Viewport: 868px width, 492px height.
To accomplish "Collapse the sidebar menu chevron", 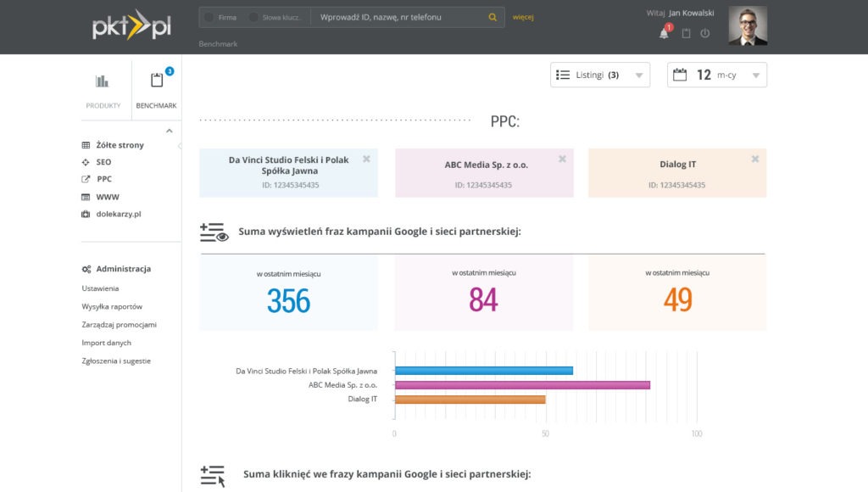I will (x=170, y=131).
